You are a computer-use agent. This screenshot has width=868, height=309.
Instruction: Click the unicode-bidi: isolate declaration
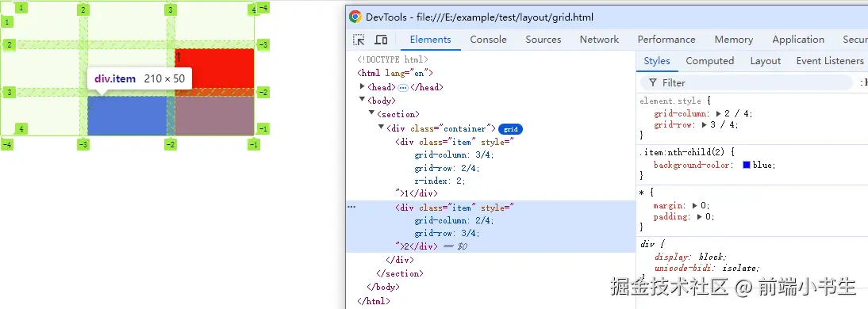tap(706, 268)
